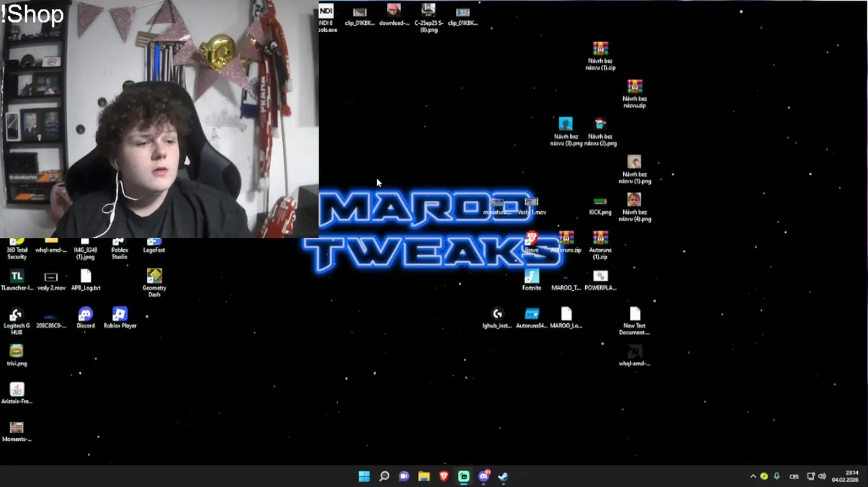
Task: Select the MAROO_Lo... text file
Action: 566,318
